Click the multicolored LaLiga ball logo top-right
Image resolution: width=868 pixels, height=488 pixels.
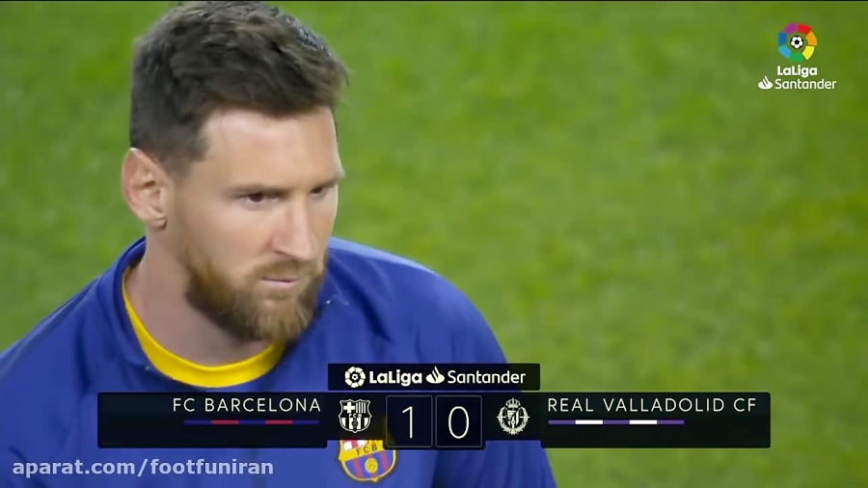point(797,42)
